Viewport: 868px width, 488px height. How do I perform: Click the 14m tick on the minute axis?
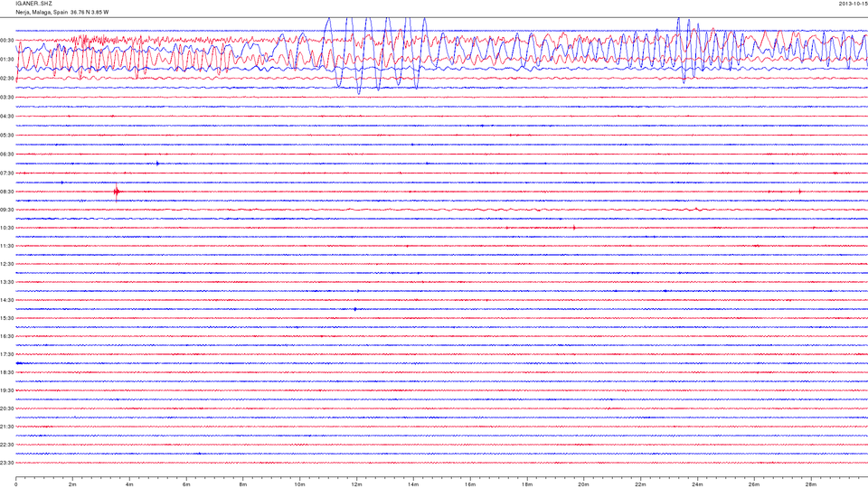point(413,484)
